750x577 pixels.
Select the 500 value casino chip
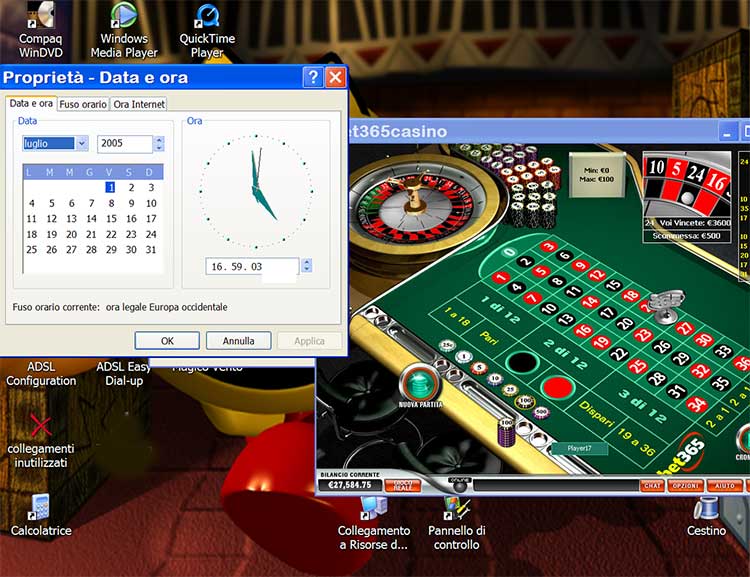pyautogui.click(x=541, y=411)
